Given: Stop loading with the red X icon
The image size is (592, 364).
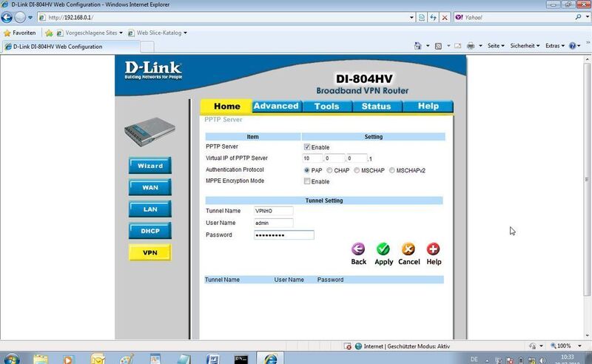Looking at the screenshot, I should click(445, 17).
